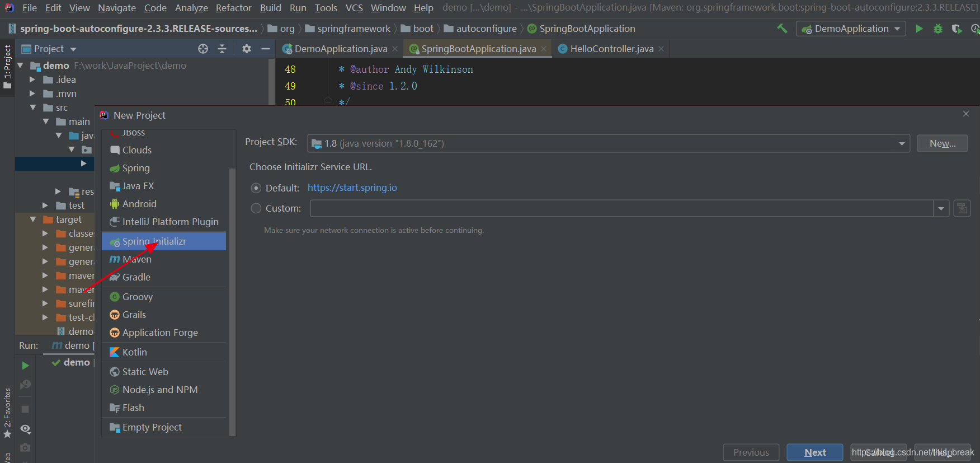Select Application Forge project type
This screenshot has height=463, width=980.
click(x=164, y=333)
